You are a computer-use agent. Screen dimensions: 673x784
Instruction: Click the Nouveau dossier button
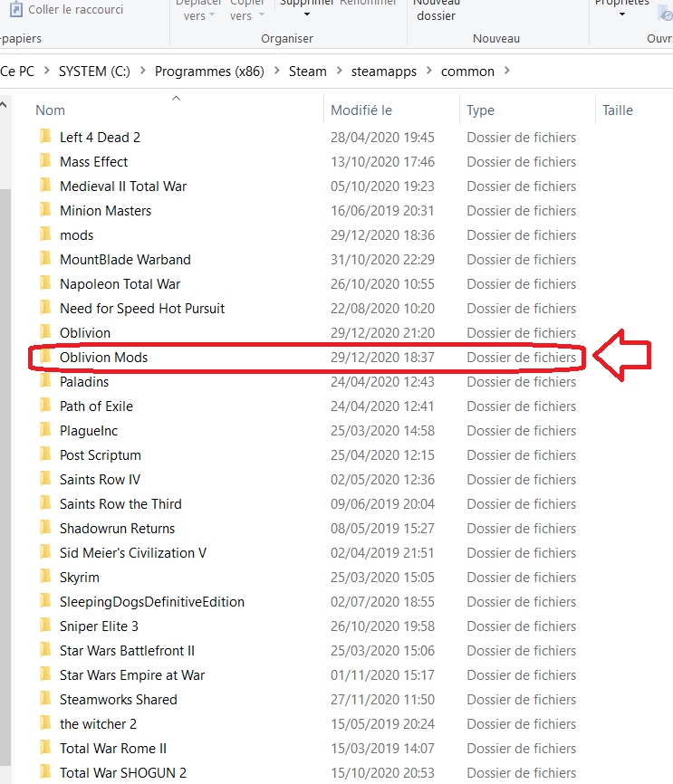(436, 9)
